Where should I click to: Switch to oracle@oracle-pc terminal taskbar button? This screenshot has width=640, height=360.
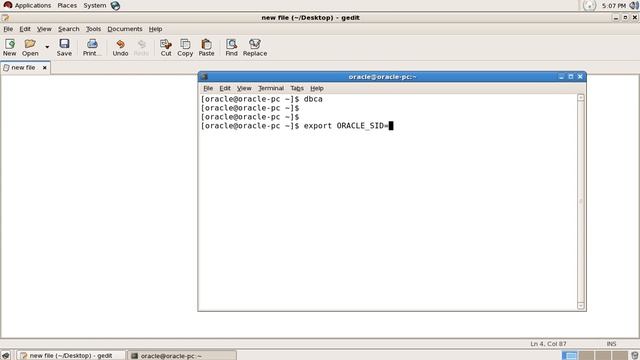point(182,356)
